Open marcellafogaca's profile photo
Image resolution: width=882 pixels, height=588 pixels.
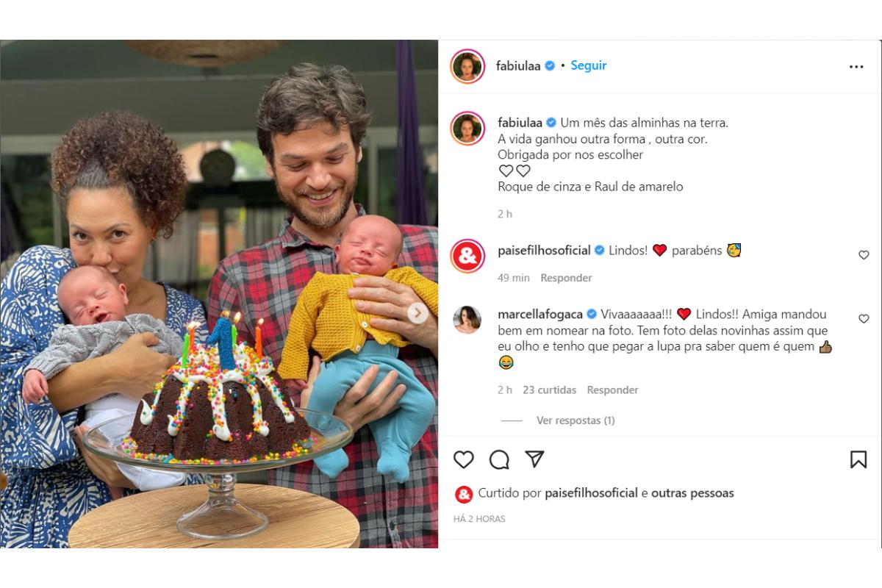(467, 320)
